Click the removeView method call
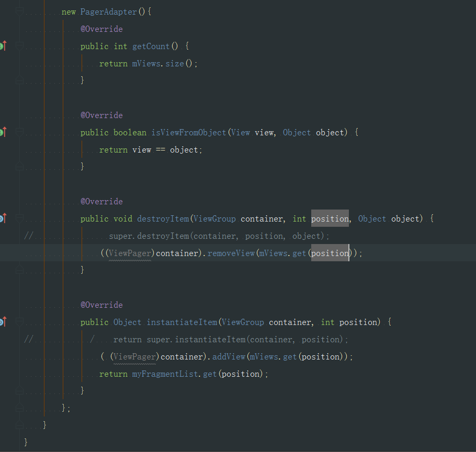Image resolution: width=476 pixels, height=452 pixels. click(231, 253)
